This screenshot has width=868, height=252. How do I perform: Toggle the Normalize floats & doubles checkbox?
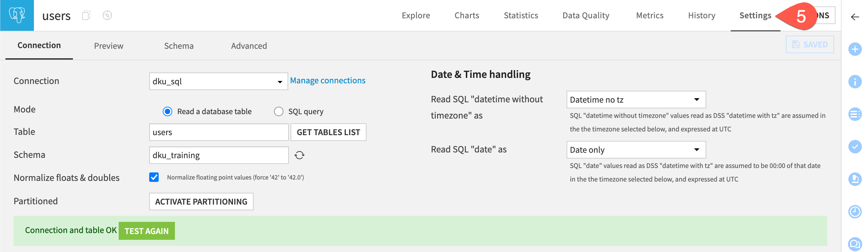coord(154,177)
